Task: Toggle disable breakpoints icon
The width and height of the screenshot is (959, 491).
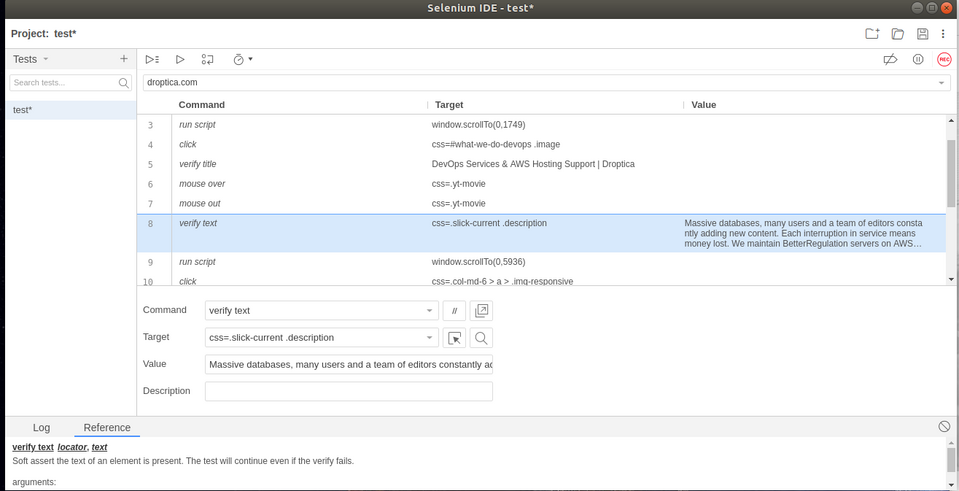Action: (x=890, y=59)
